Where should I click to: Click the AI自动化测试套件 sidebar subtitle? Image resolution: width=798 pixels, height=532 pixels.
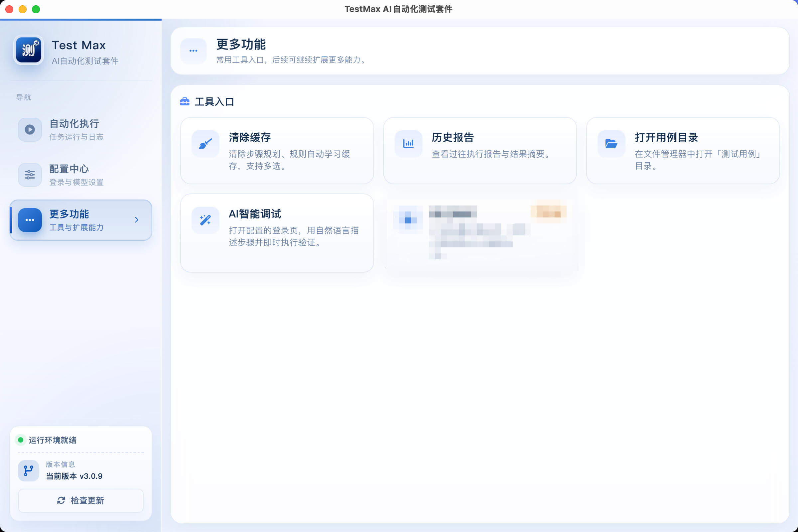tap(85, 61)
